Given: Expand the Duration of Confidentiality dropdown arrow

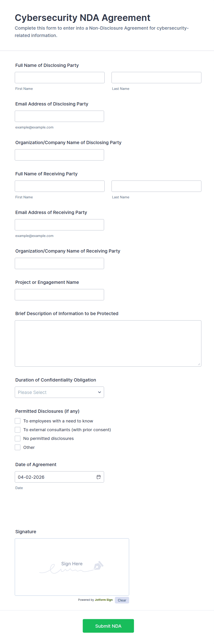Looking at the screenshot, I should (99, 392).
